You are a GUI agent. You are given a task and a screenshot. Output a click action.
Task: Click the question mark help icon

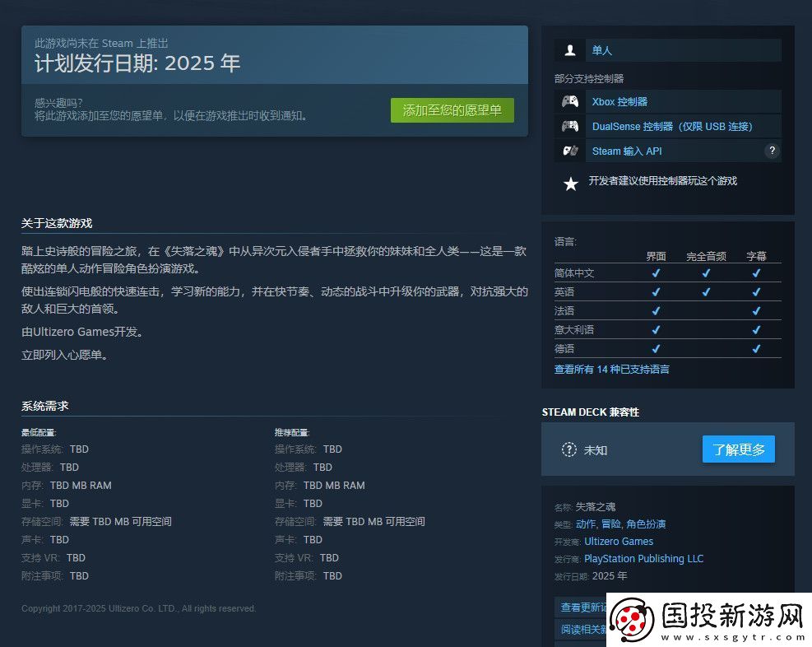click(772, 151)
